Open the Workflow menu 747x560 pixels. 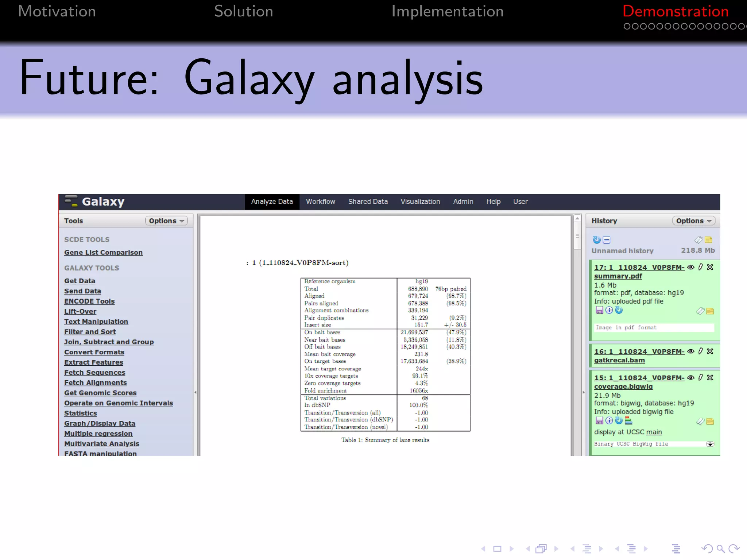[x=321, y=202]
